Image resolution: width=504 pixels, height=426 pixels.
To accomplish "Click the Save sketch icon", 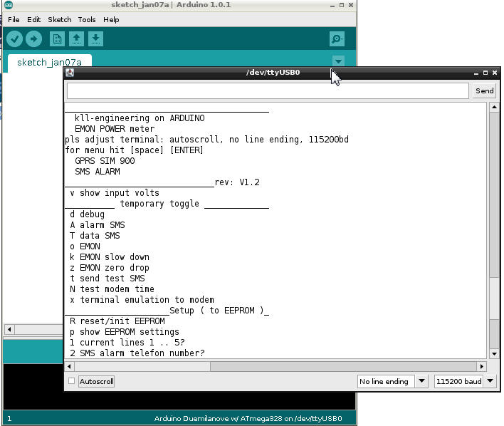I will (x=95, y=38).
